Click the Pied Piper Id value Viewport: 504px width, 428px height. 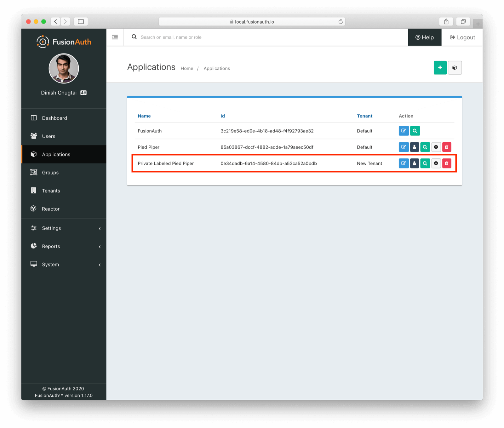pyautogui.click(x=267, y=147)
